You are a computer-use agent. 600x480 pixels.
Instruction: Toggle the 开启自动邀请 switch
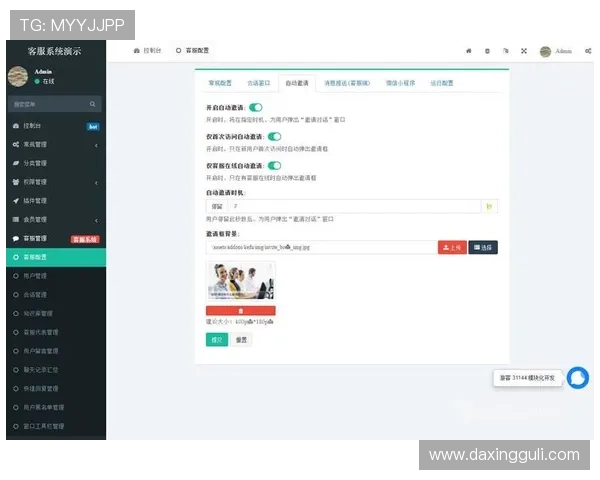(256, 108)
